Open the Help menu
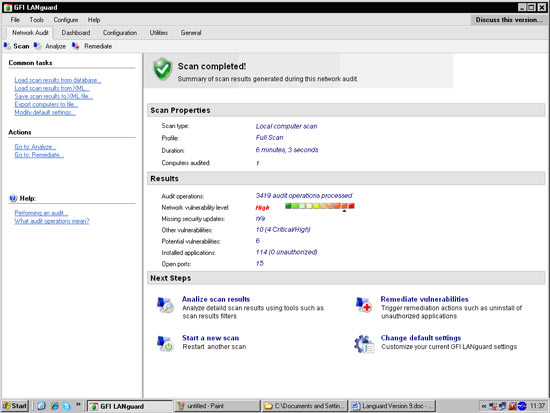Screen dimensions: 550x413 pyautogui.click(x=94, y=20)
